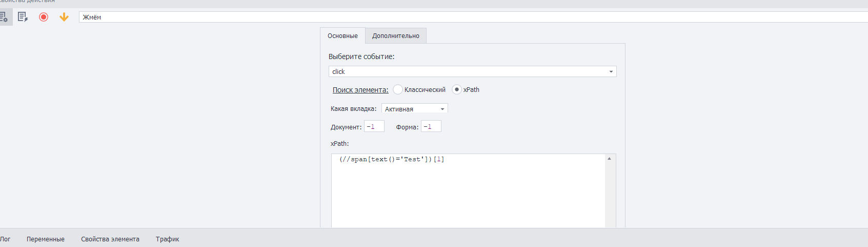
Task: Expand the Какая вкладка dropdown set to Активная
Action: (414, 109)
